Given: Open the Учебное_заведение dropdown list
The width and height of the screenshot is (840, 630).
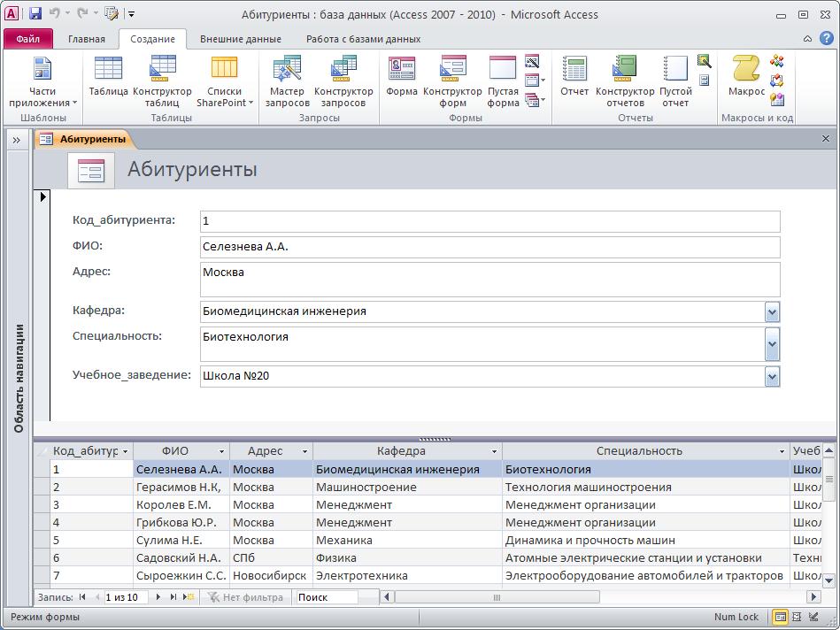Looking at the screenshot, I should [771, 376].
